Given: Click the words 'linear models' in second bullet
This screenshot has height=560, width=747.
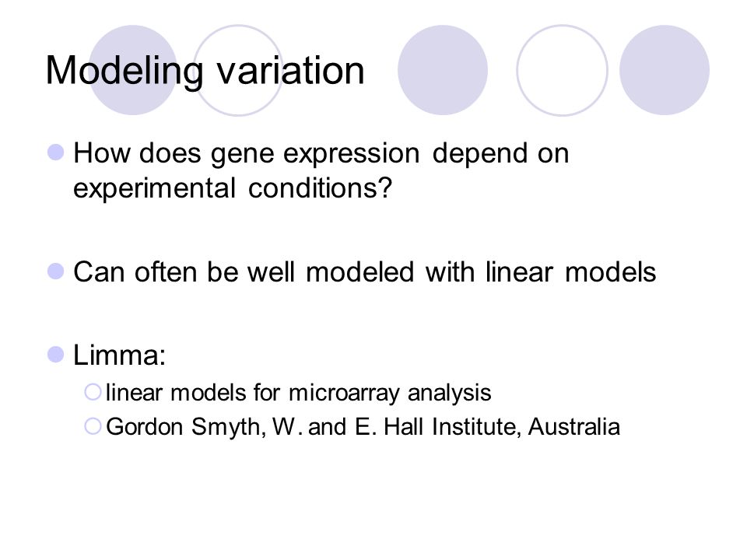Looking at the screenshot, I should pos(570,272).
